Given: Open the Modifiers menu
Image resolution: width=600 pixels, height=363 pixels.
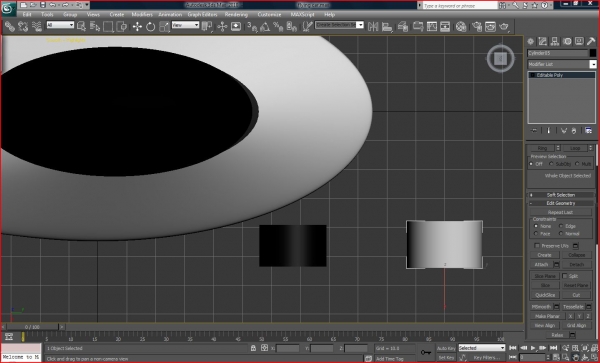Looking at the screenshot, I should 142,15.
